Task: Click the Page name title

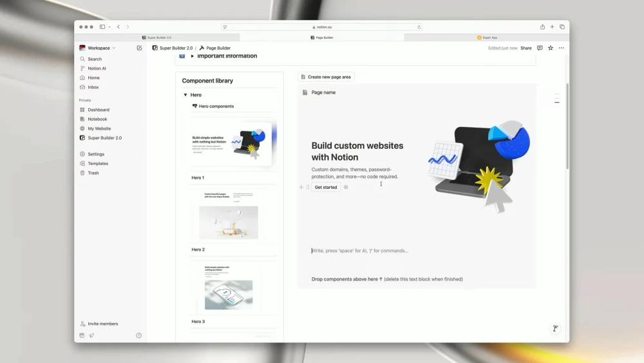Action: 323,92
